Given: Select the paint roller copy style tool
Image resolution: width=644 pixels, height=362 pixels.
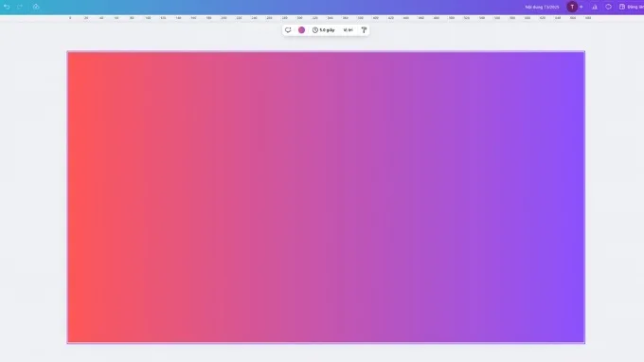Looking at the screenshot, I should pyautogui.click(x=364, y=30).
